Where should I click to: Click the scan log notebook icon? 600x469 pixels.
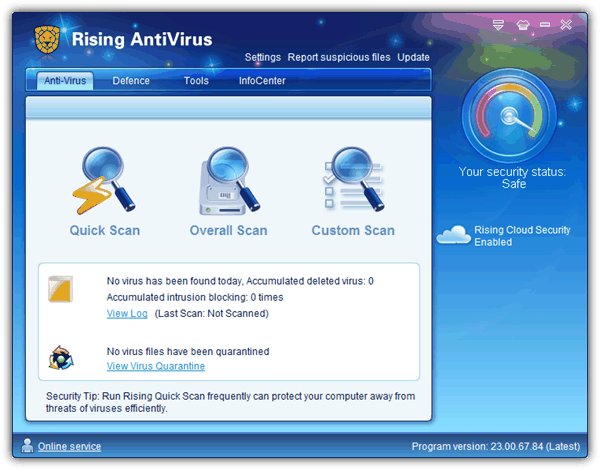[60, 289]
